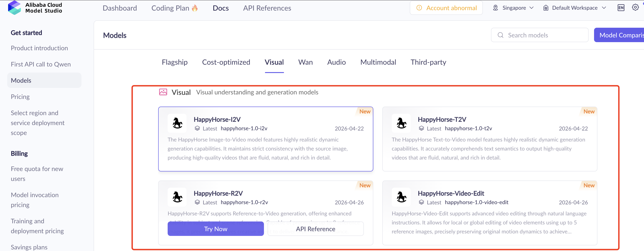
Task: Switch language with the EN icon
Action: point(621,8)
